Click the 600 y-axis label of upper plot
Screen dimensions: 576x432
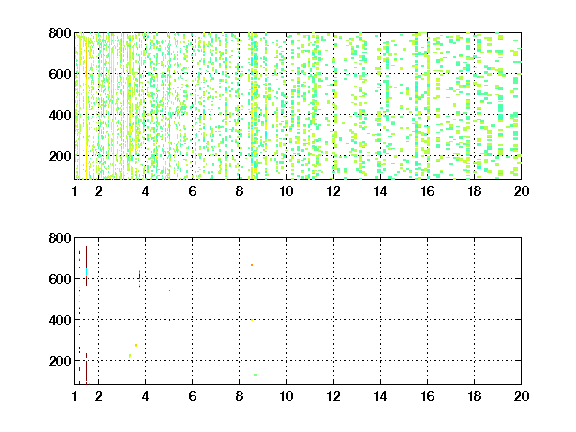point(60,74)
